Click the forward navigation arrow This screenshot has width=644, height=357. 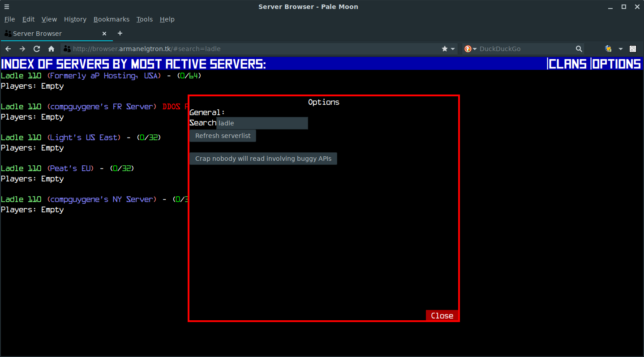pos(22,49)
